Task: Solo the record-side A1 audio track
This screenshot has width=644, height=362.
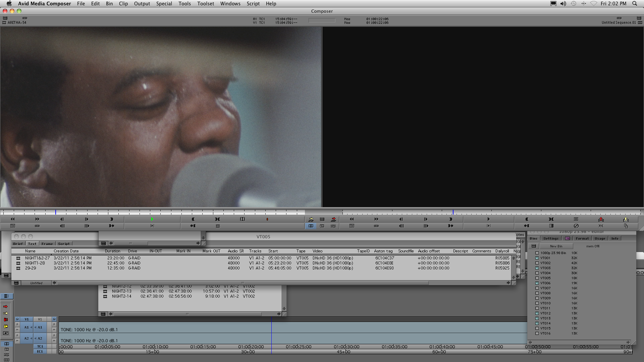Action: (x=54, y=324)
